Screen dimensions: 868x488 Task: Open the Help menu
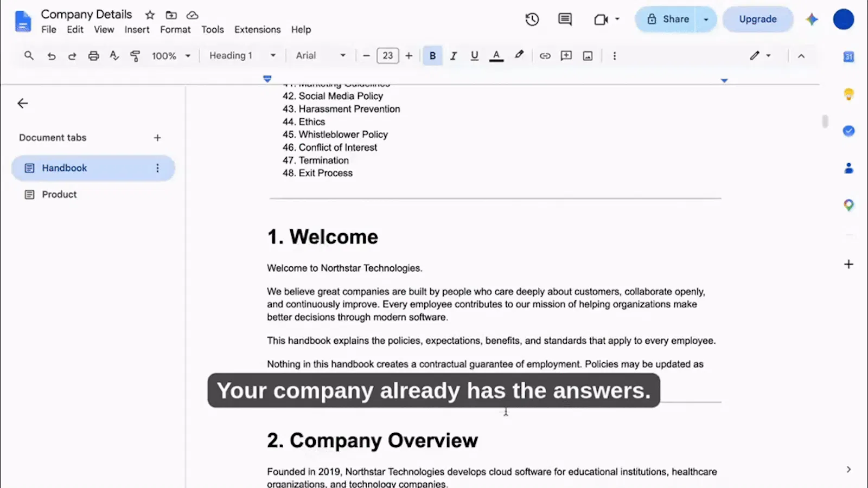301,30
